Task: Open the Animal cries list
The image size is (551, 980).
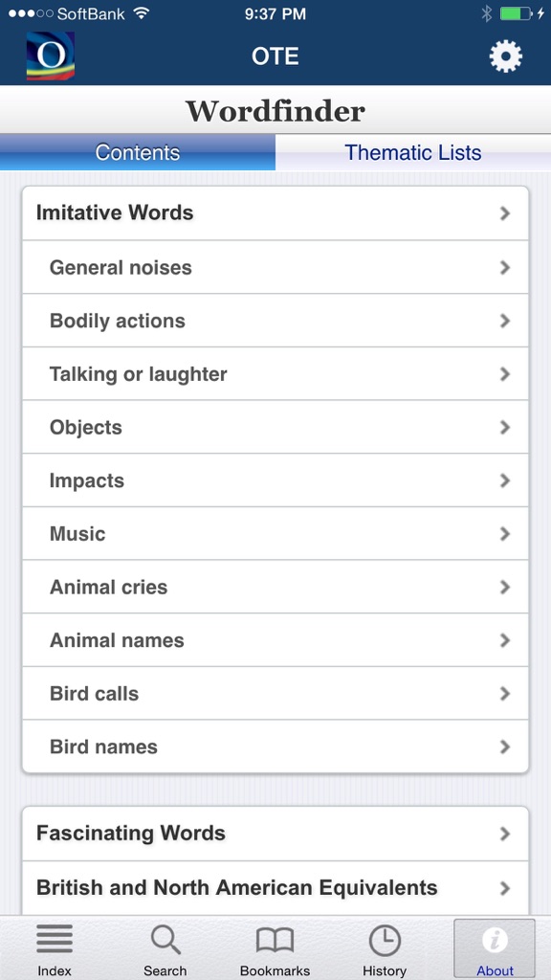Action: pos(275,587)
